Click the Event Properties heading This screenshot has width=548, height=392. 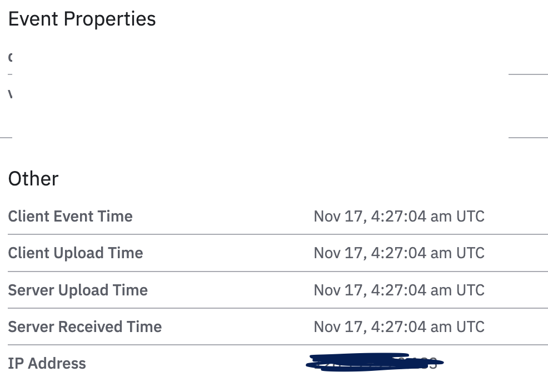82,19
